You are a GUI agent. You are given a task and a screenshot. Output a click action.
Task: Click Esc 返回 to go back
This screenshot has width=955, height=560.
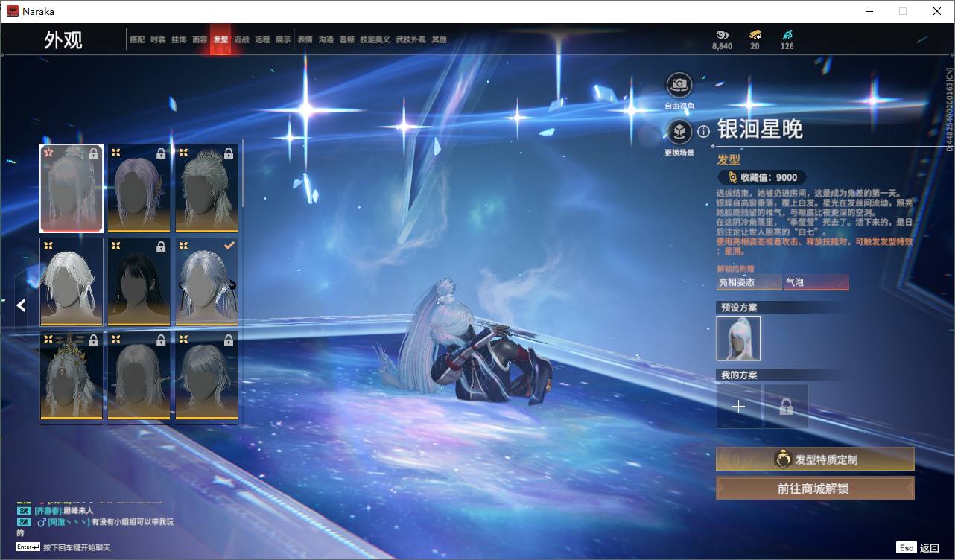[x=918, y=547]
